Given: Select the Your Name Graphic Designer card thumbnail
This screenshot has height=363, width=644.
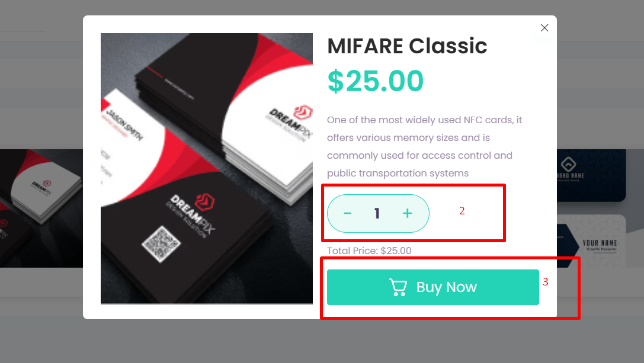Looking at the screenshot, I should tap(591, 241).
